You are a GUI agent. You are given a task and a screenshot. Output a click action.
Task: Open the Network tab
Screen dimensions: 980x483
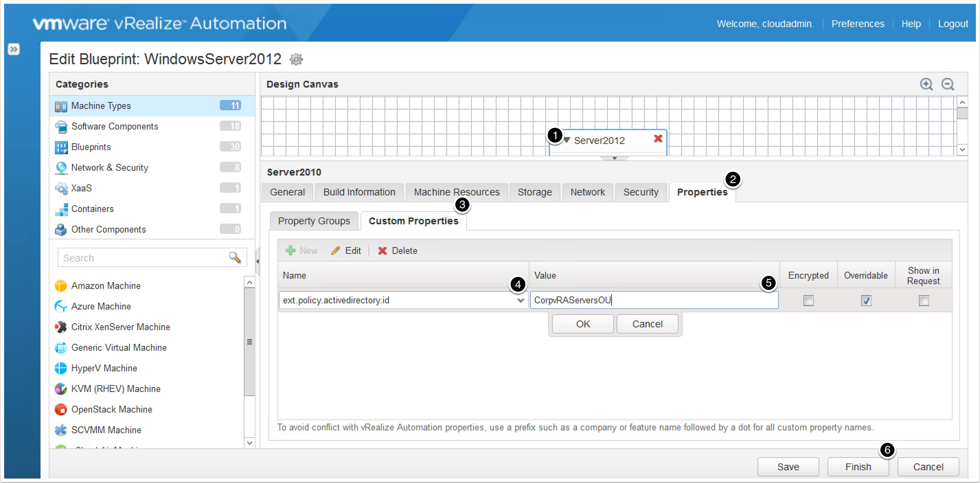tap(588, 192)
